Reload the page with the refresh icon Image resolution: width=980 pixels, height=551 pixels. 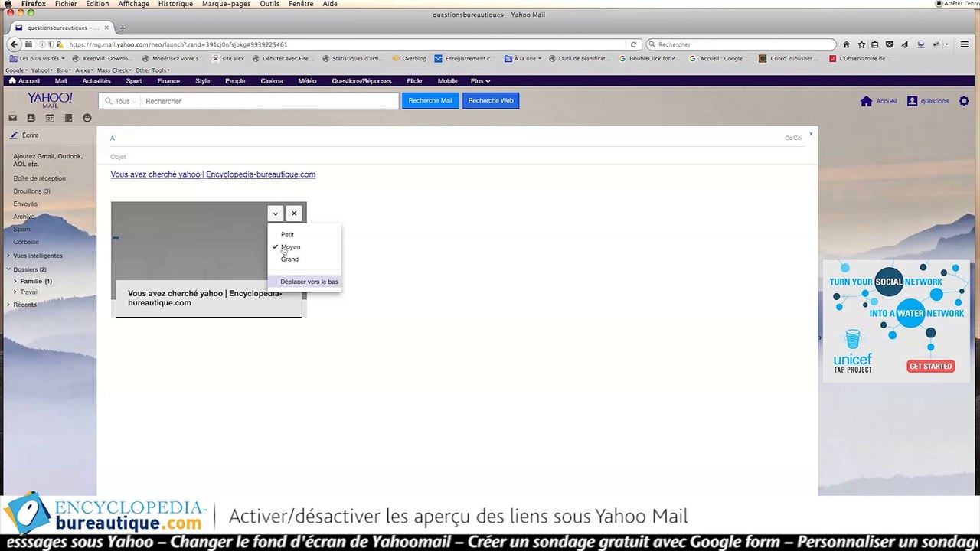633,44
